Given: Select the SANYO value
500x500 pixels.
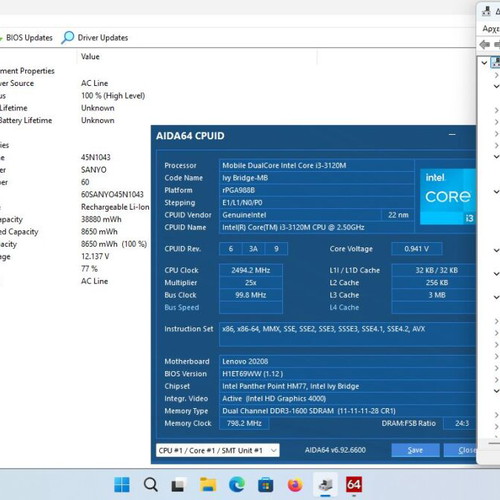Looking at the screenshot, I should click(x=94, y=170).
